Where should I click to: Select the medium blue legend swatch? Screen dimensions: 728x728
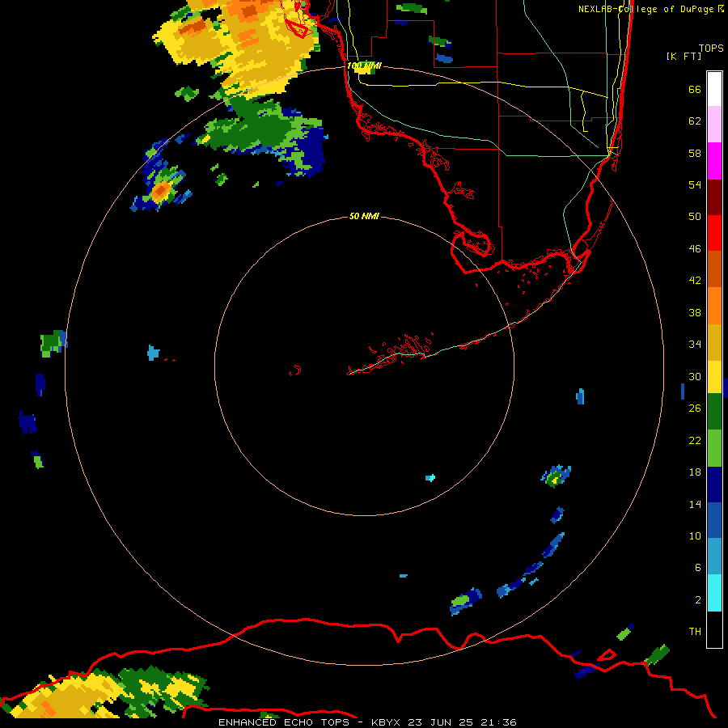click(714, 520)
